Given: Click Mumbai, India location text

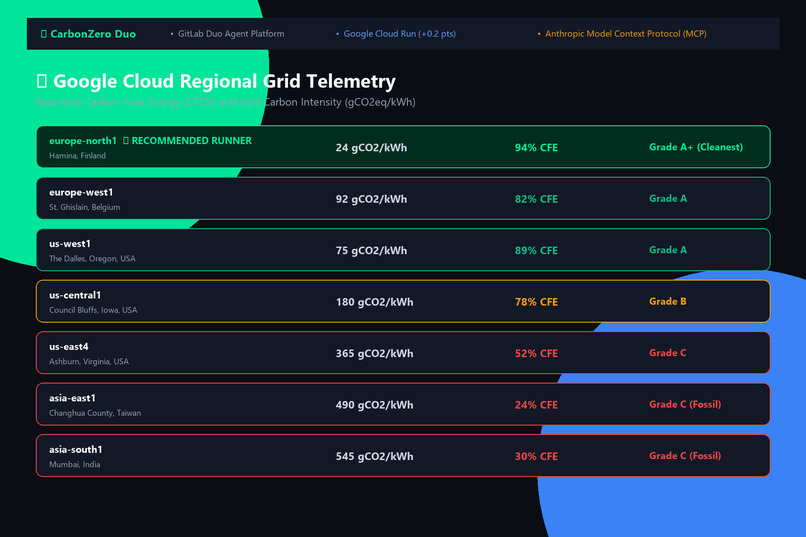Looking at the screenshot, I should 75,464.
